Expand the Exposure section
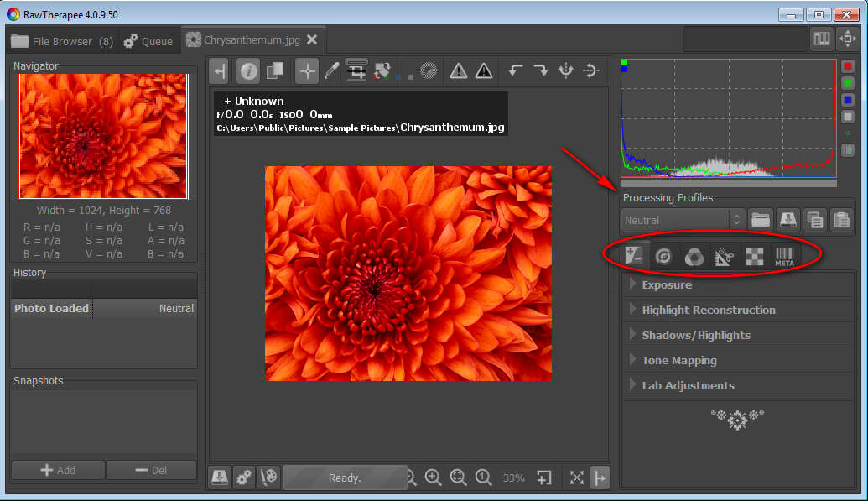Viewport: 868px width, 501px height. tap(667, 284)
